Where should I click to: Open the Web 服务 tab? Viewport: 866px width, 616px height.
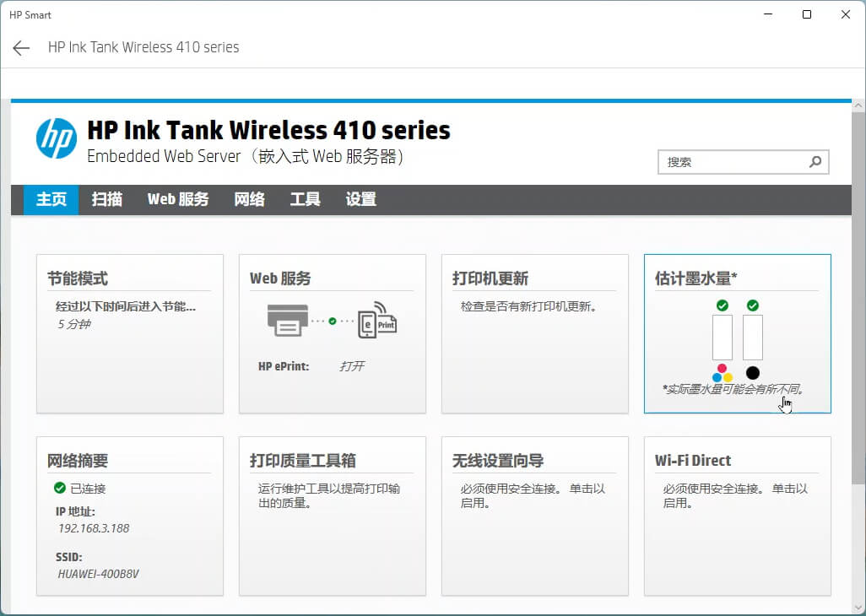point(178,199)
